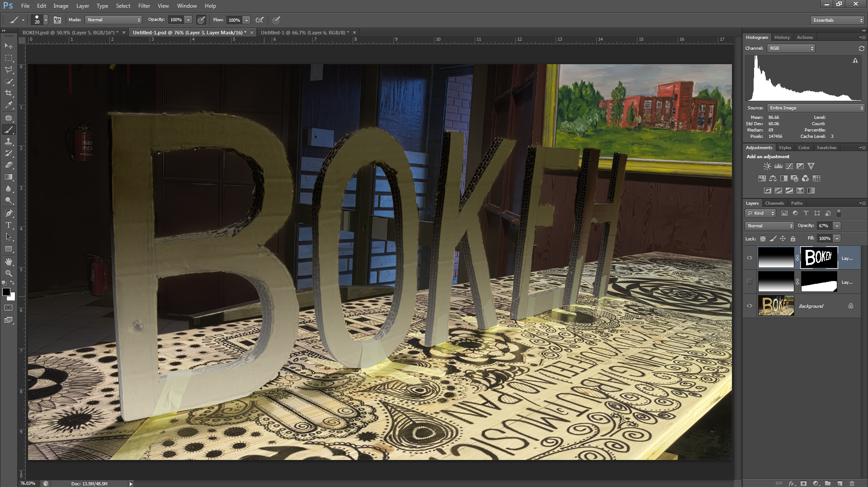The image size is (868, 488).
Task: Select the Crop tool
Action: (x=9, y=94)
